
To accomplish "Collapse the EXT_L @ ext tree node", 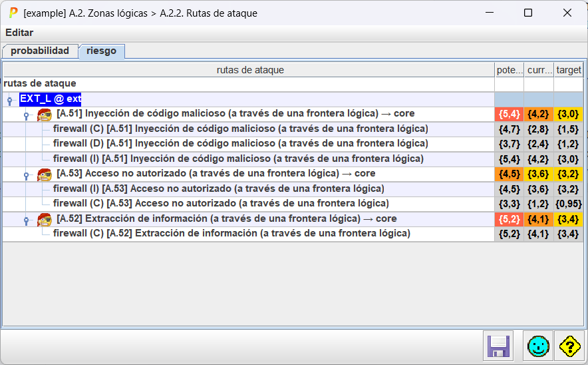I will [10, 101].
